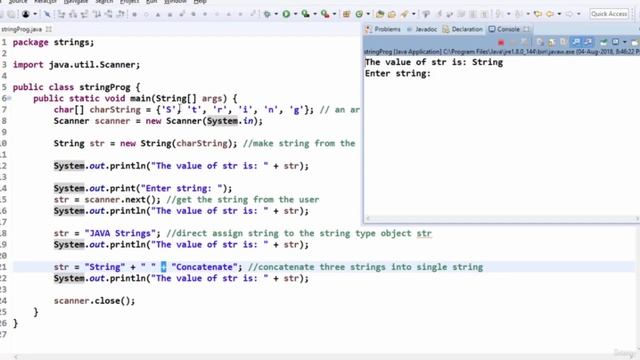This screenshot has height=360, width=640.
Task: Click the Console horizontal scrollbar
Action: point(502,219)
